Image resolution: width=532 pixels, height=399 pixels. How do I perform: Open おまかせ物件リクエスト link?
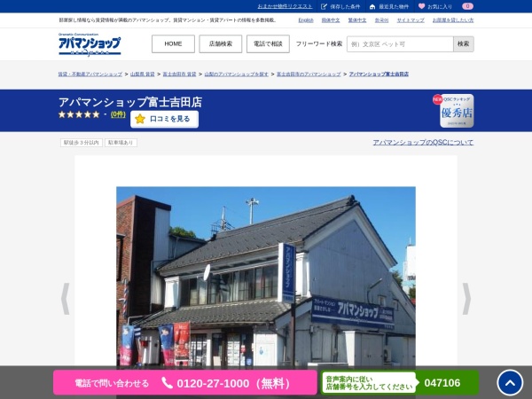[285, 6]
